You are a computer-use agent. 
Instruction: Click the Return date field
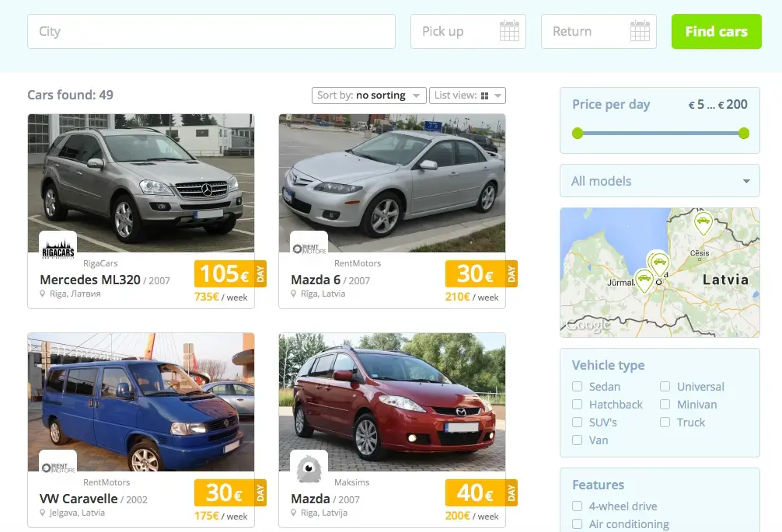click(599, 31)
